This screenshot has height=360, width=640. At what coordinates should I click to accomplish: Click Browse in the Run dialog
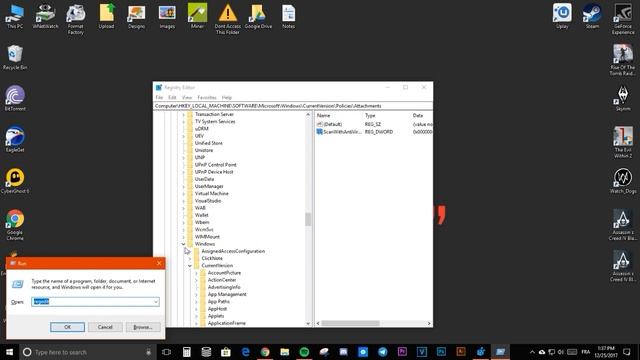[x=142, y=327]
